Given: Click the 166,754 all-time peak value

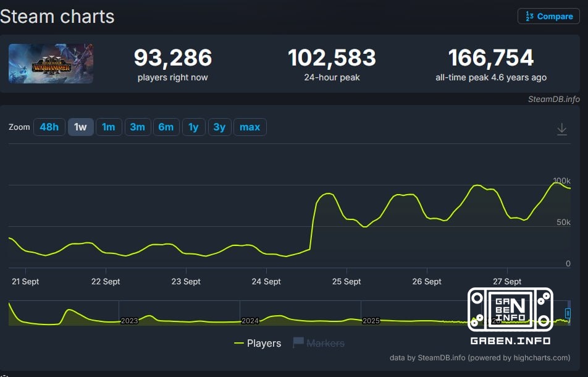Looking at the screenshot, I should coord(491,57).
